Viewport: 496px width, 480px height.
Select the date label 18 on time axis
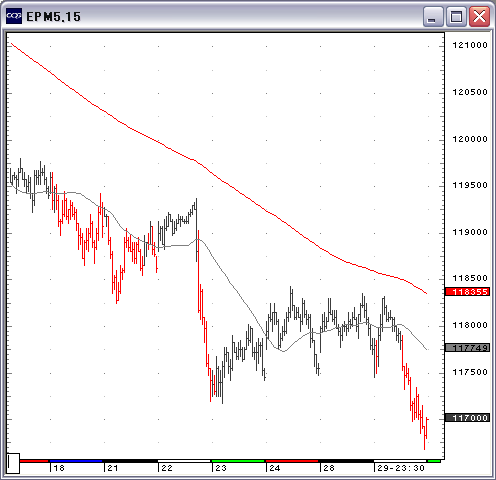click(x=59, y=468)
